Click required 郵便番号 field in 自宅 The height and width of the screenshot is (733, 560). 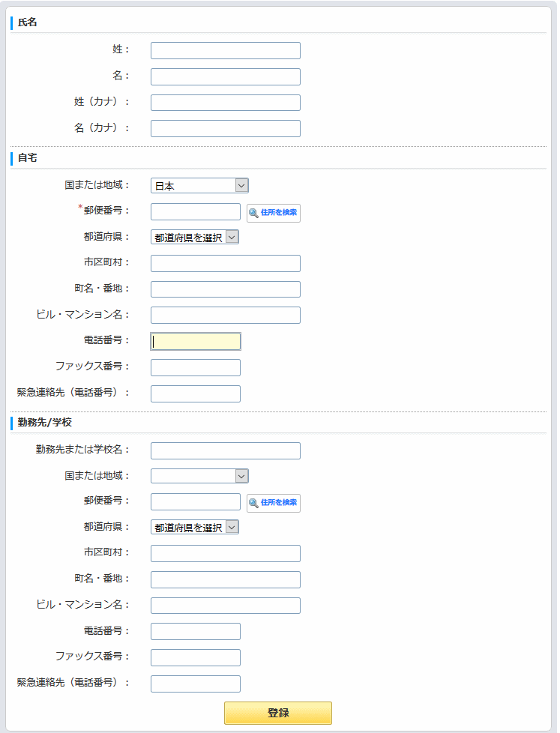[195, 212]
